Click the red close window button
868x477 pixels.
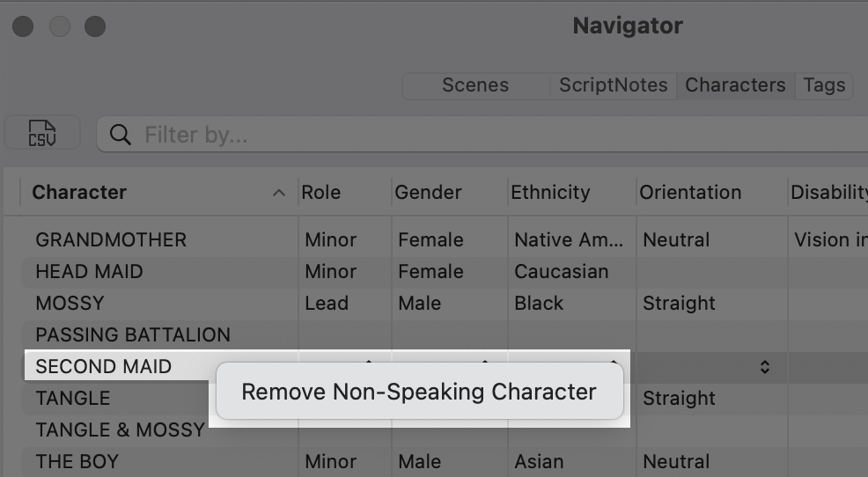(x=24, y=26)
